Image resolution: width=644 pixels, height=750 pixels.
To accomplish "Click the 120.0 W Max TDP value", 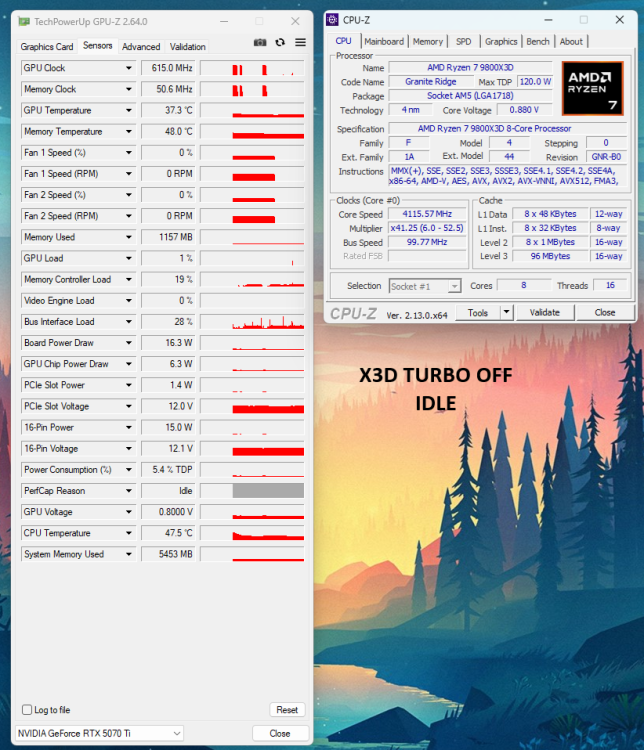I will click(535, 82).
